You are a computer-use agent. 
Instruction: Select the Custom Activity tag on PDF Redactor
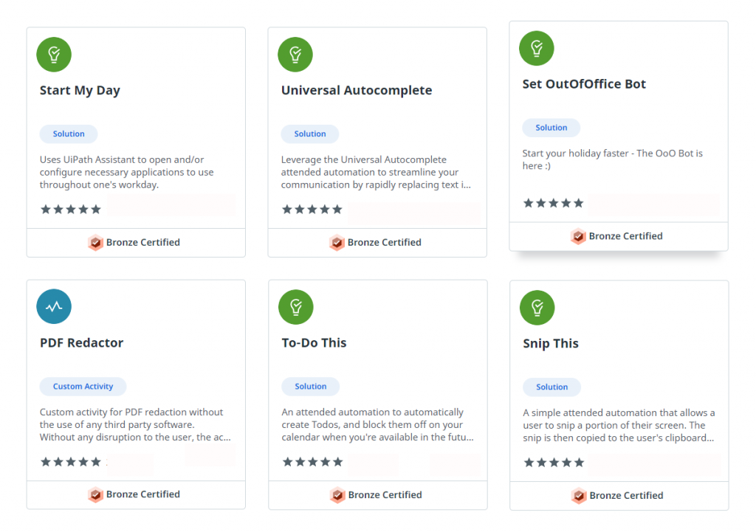pyautogui.click(x=83, y=387)
